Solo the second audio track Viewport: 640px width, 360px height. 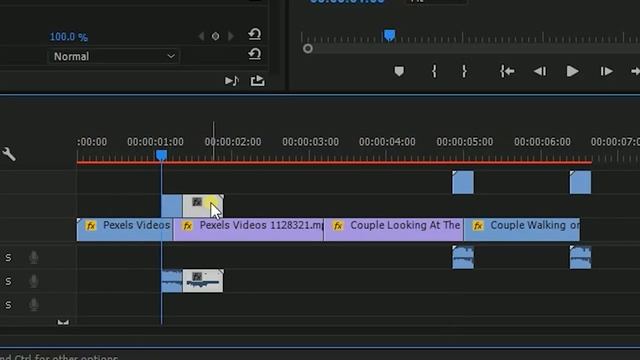coord(8,281)
